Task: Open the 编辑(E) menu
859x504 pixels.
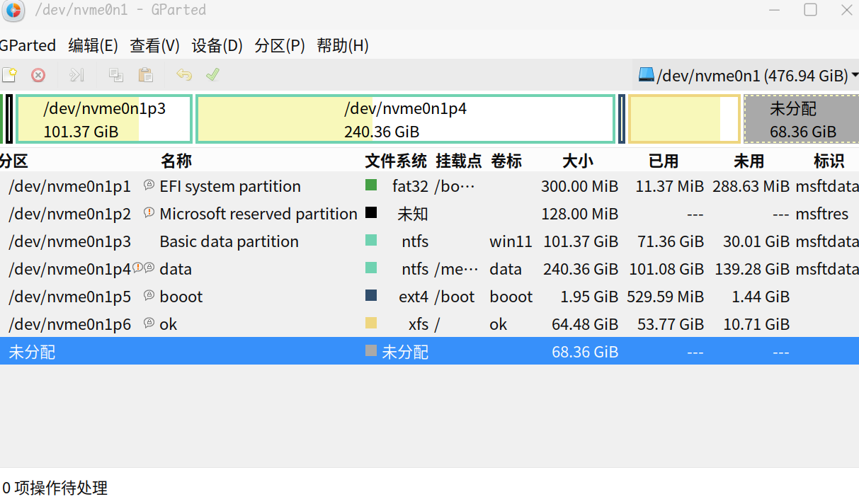Action: [93, 46]
